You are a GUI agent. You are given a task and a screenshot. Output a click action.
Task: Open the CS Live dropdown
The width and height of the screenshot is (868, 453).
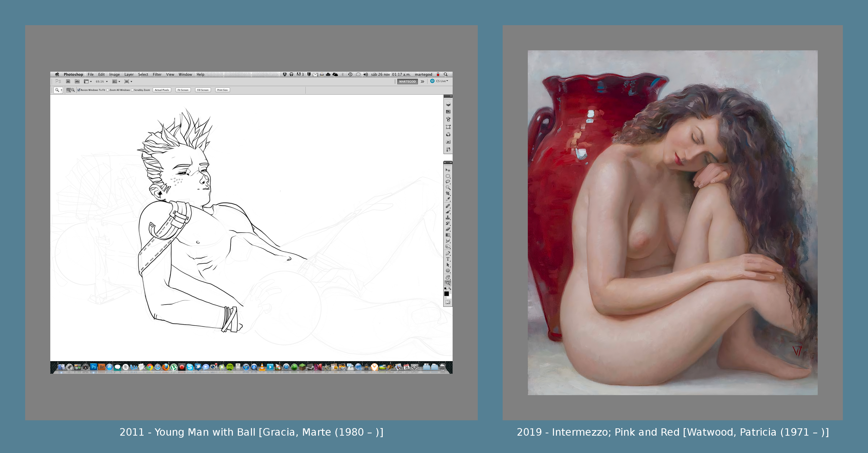439,81
